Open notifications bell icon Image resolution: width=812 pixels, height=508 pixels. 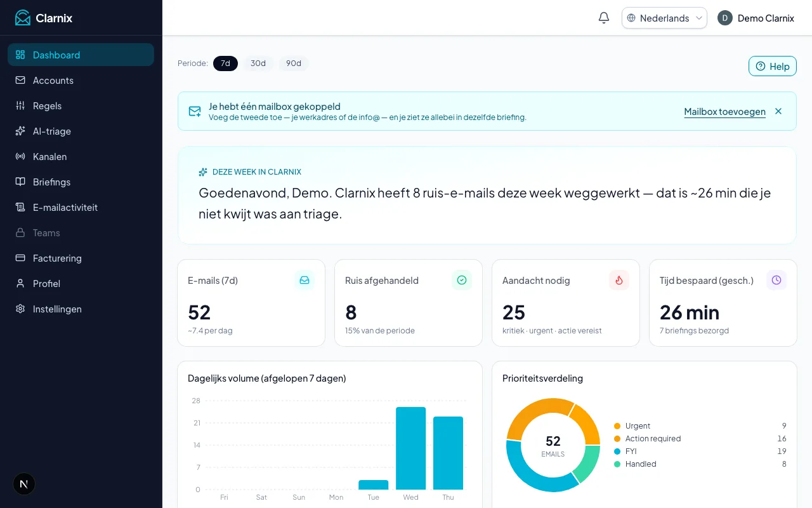[x=604, y=18]
